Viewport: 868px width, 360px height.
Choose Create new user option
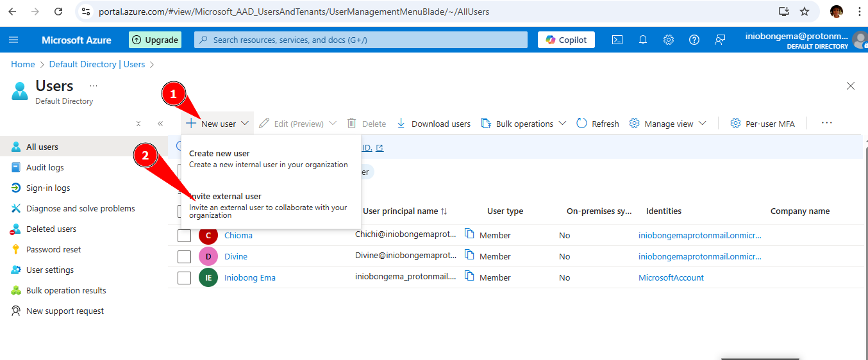(x=271, y=159)
